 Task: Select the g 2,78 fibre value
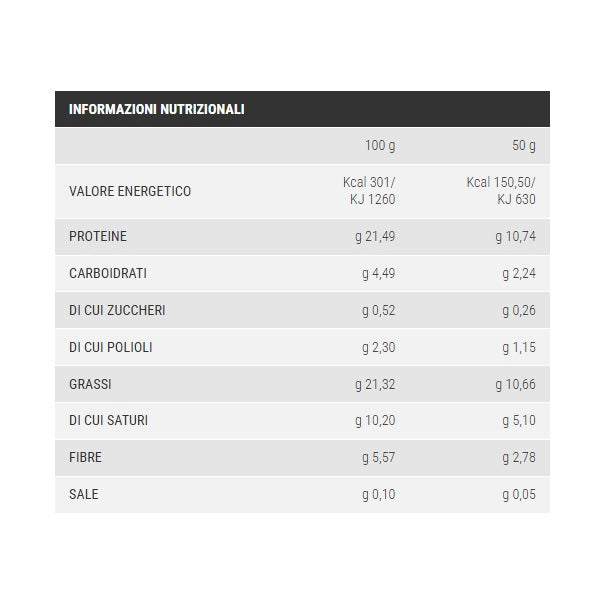[519, 457]
